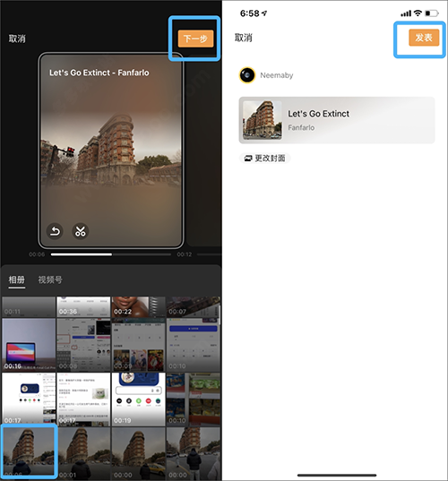
Task: Switch to the 视频号 tab
Action: point(50,279)
